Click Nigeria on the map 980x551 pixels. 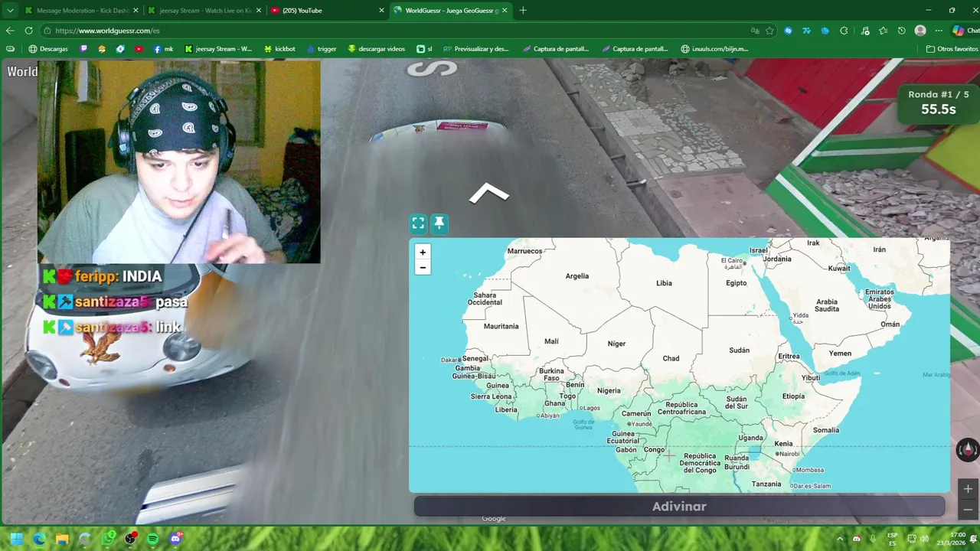(x=609, y=390)
